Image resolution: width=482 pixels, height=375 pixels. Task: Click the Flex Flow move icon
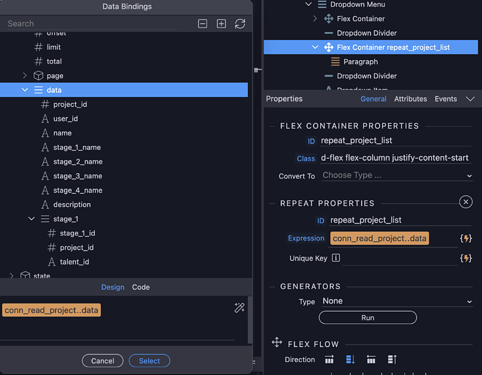[x=277, y=342]
